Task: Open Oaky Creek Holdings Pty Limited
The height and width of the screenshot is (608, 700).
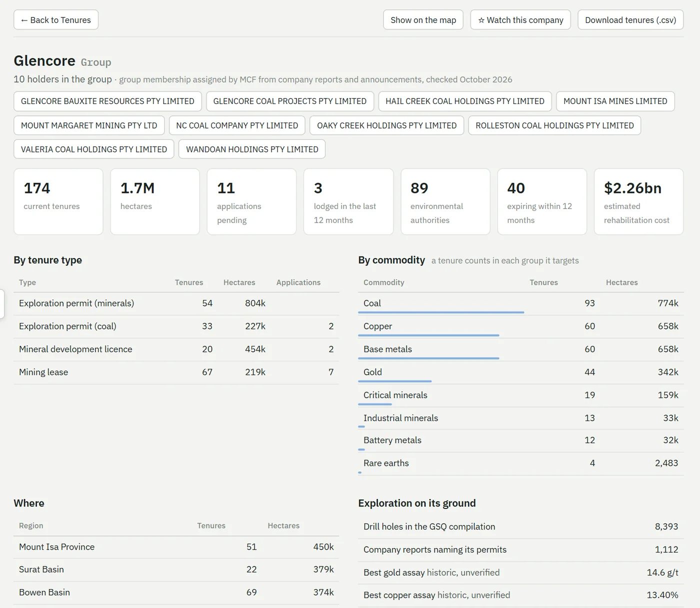Action: (387, 125)
